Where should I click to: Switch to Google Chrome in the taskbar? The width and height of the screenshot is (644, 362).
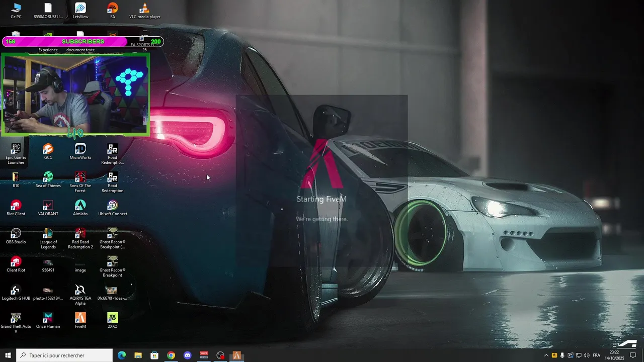click(171, 355)
